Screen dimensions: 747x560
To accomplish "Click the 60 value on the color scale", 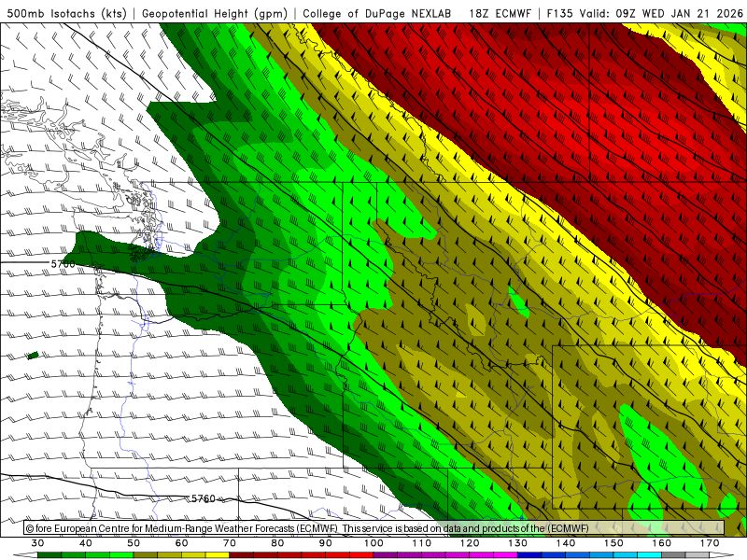I will pos(181,543).
